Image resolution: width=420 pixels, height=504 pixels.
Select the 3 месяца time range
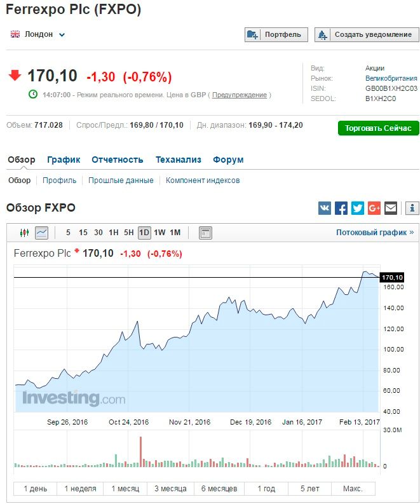170,489
